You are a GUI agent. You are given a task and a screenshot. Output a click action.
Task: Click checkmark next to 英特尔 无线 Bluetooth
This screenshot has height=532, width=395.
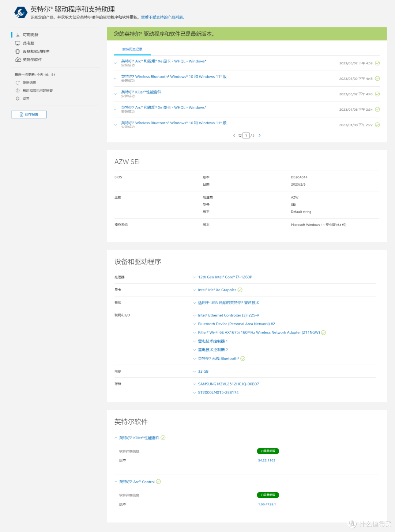click(x=243, y=358)
